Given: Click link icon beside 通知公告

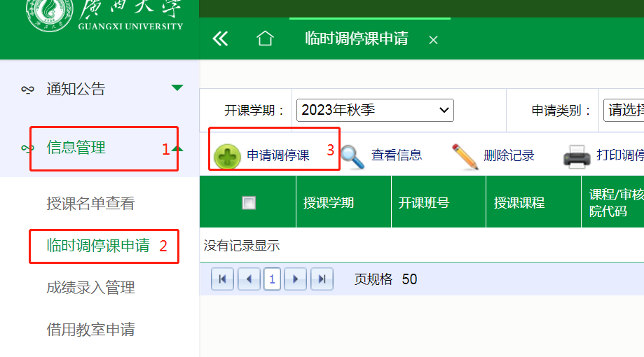Looking at the screenshot, I should (28, 90).
